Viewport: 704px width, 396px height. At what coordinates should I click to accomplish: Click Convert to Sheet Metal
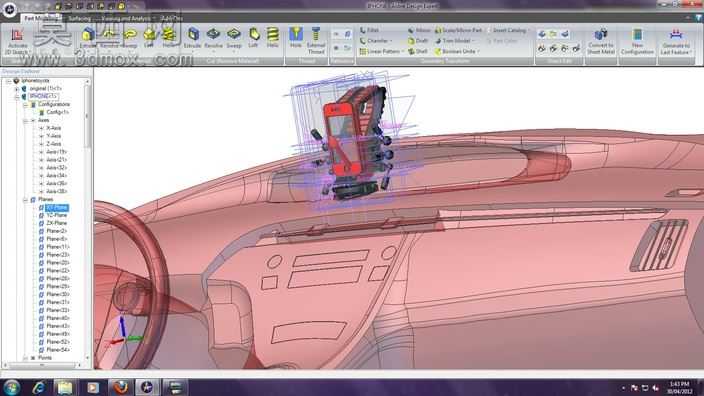[601, 41]
